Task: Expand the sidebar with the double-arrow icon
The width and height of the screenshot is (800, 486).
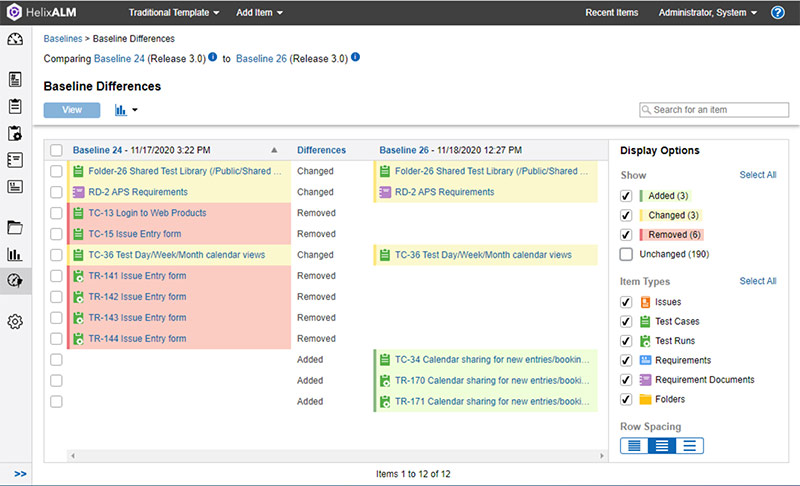Action: 20,474
